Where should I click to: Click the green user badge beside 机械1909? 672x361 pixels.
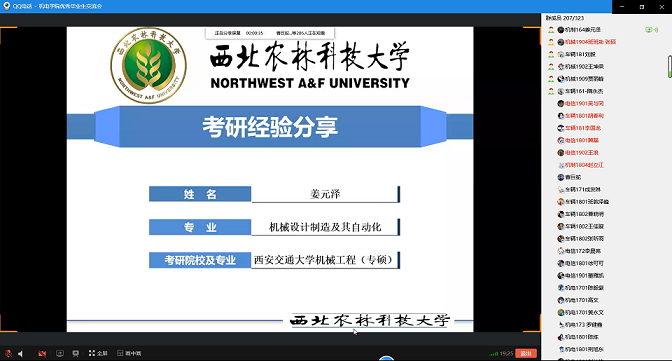click(551, 79)
